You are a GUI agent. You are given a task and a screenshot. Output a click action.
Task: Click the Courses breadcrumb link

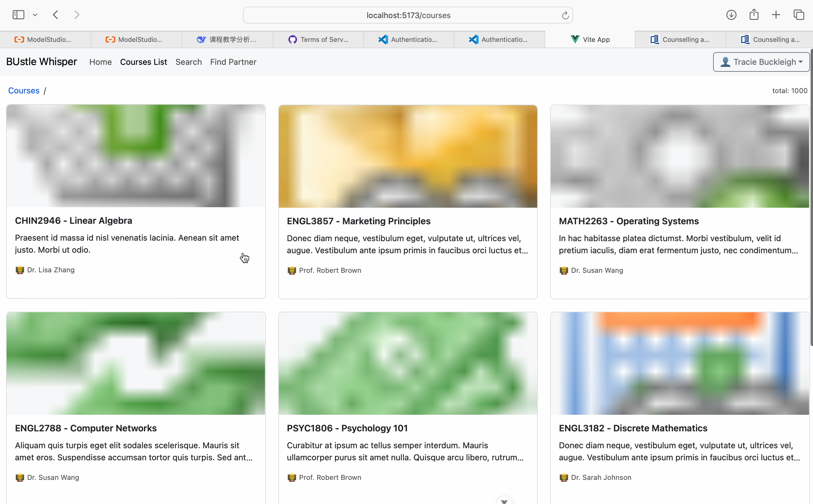tap(24, 91)
